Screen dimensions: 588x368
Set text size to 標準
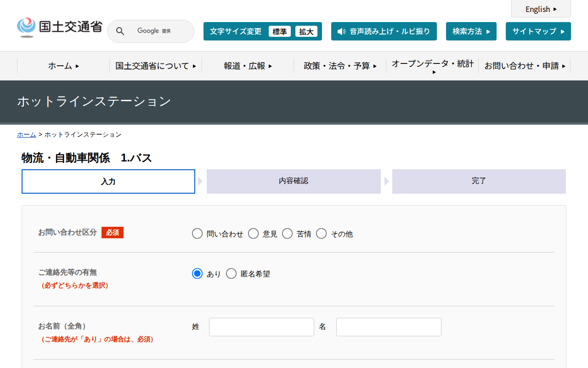click(x=280, y=31)
